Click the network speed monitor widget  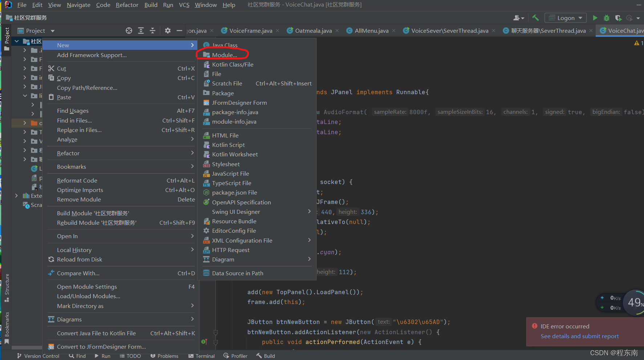620,303
